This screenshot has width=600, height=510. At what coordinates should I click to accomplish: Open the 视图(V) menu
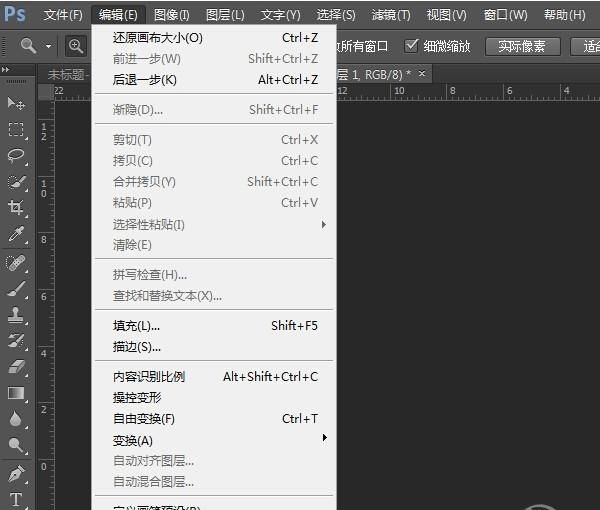(447, 15)
